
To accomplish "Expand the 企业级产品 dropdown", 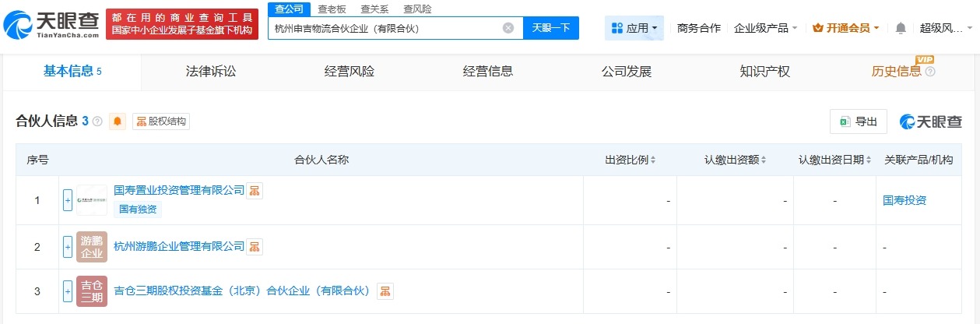I will pos(765,28).
